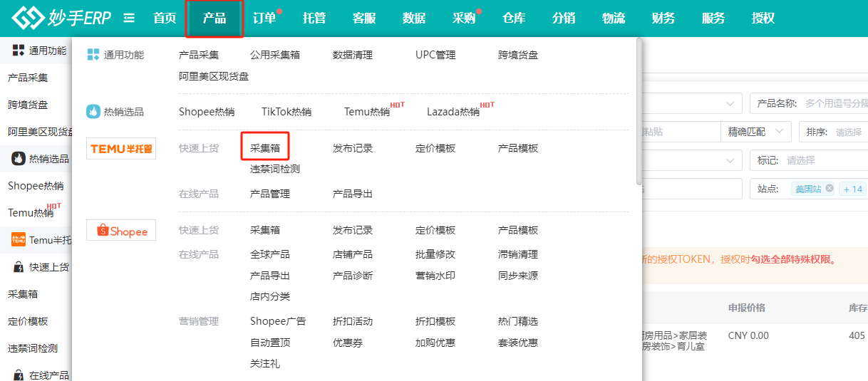
Task: Open TikTok热销 link
Action: pos(286,112)
